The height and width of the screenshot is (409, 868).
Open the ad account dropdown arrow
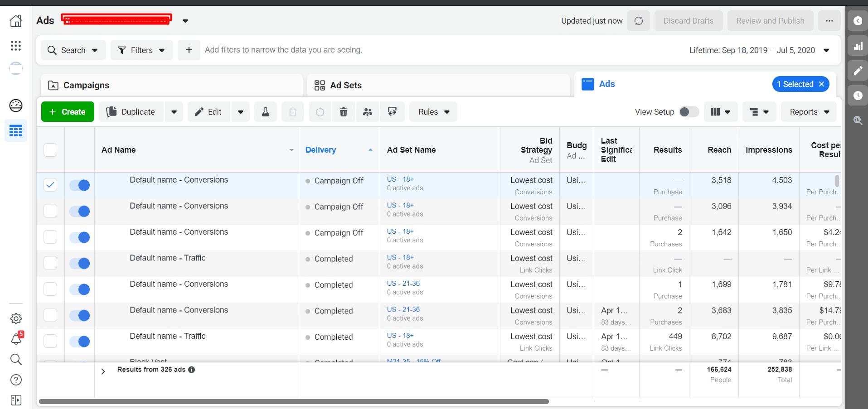(185, 21)
